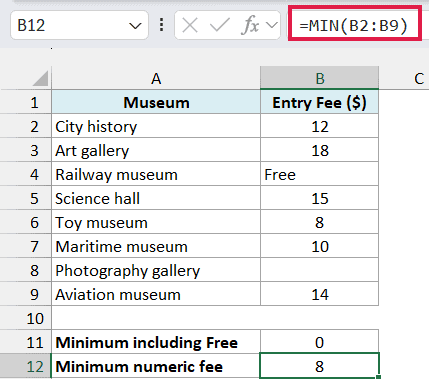Select the Railway museum cell

(156, 174)
